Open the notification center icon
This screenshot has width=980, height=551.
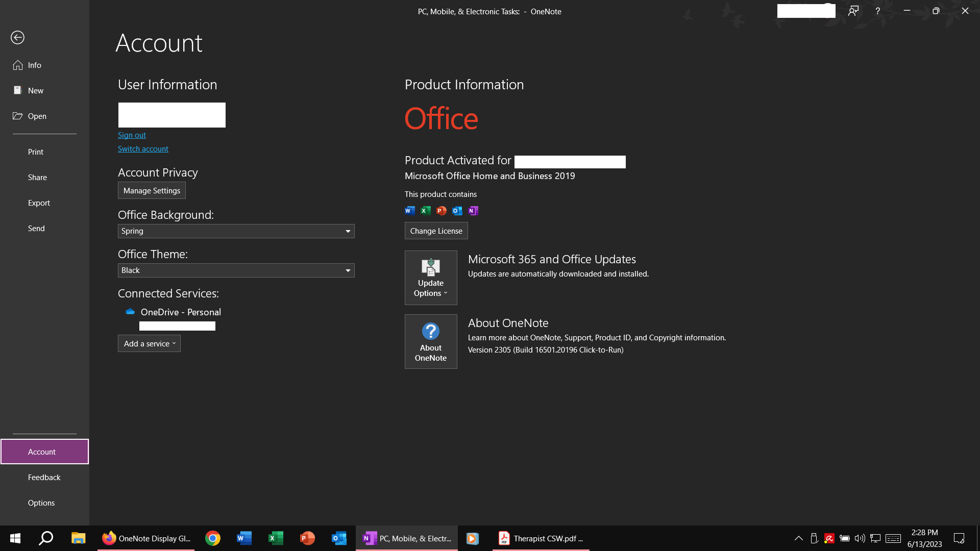coord(959,538)
